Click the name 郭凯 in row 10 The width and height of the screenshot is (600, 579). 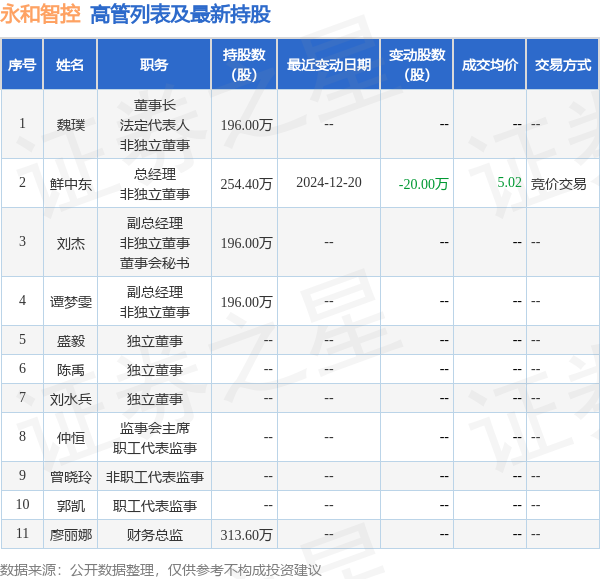click(71, 506)
